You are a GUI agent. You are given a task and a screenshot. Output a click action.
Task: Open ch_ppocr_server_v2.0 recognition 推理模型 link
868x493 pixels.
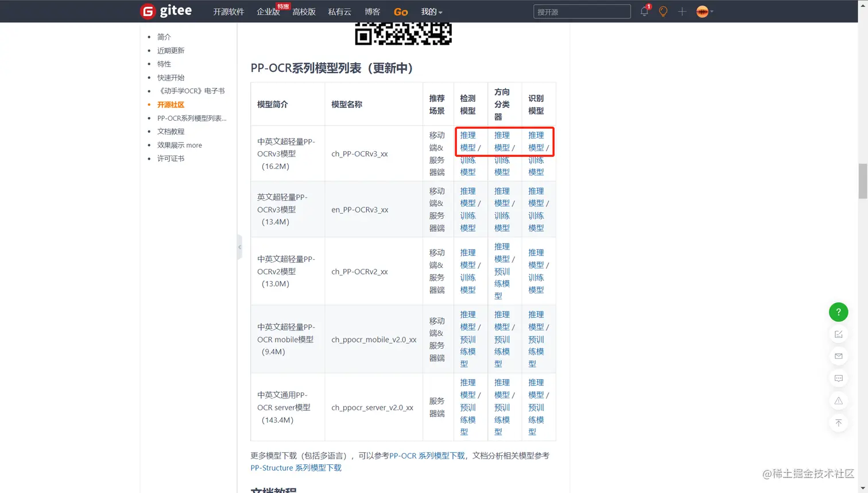(x=536, y=388)
